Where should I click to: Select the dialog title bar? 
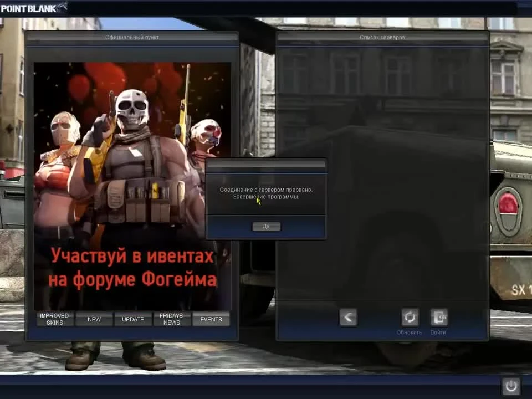point(266,164)
